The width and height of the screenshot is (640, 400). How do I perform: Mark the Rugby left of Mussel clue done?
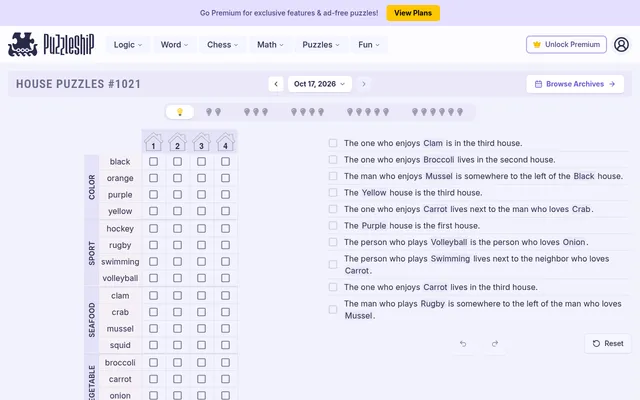click(333, 309)
